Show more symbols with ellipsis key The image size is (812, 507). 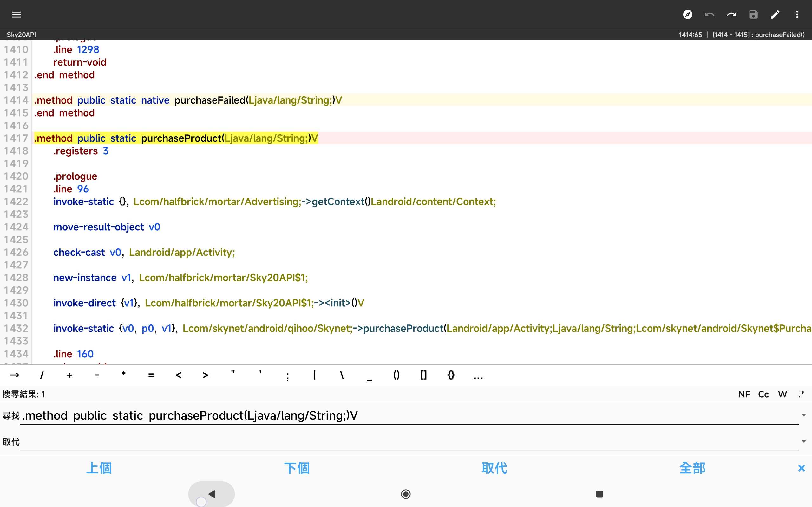pos(478,375)
